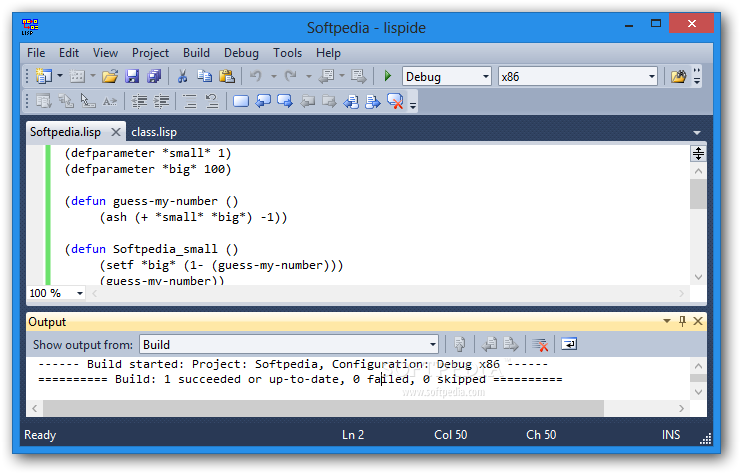
Task: Comment out the selected lines icon
Action: [x=190, y=101]
